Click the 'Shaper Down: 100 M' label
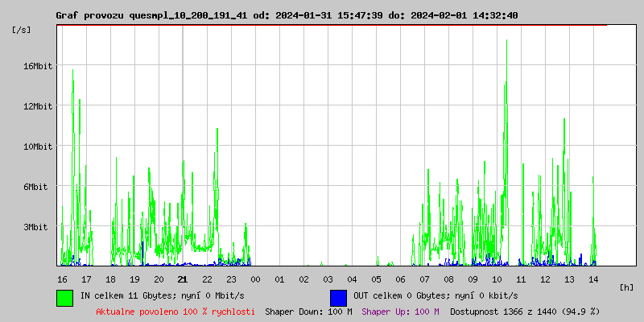644x322 pixels. click(x=308, y=311)
